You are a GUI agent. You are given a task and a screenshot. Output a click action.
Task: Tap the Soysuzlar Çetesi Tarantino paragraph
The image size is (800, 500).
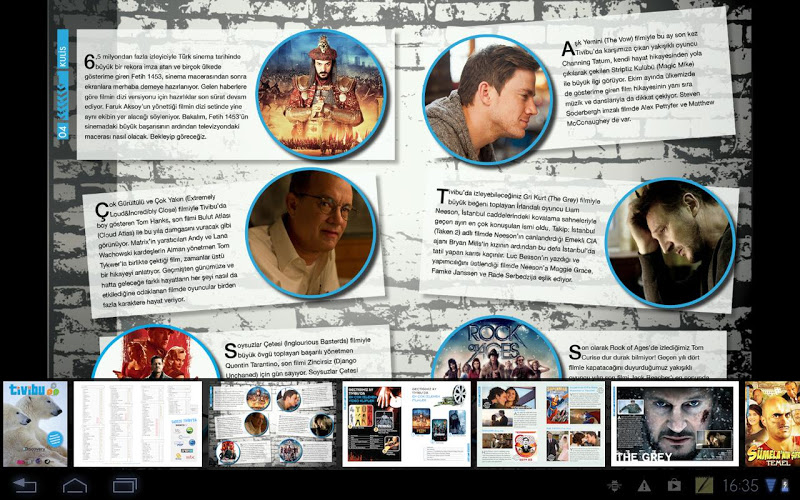(x=297, y=358)
